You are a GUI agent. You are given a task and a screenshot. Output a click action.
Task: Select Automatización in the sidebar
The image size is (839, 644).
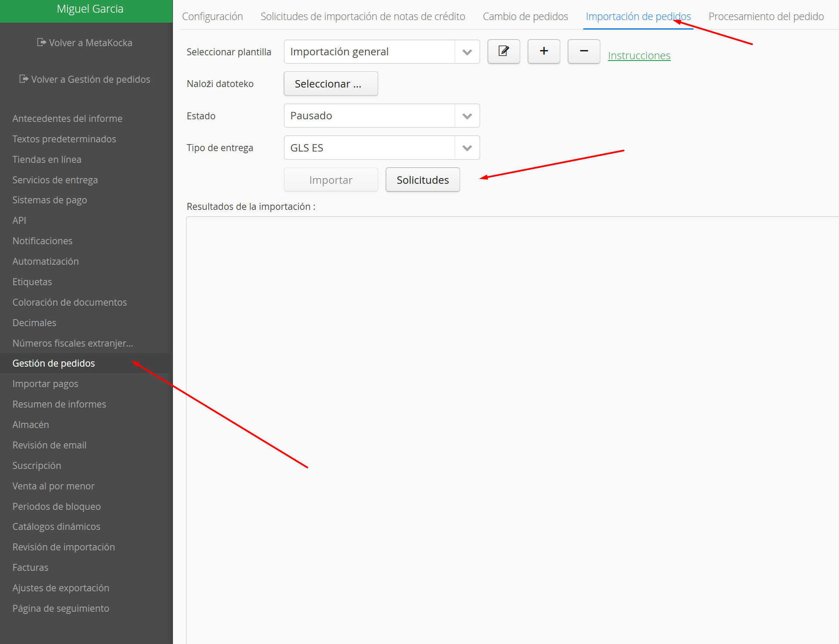coord(46,261)
